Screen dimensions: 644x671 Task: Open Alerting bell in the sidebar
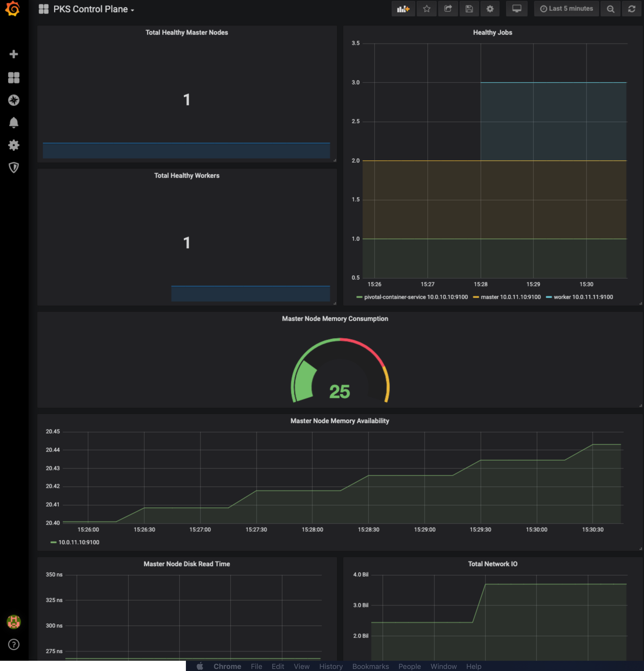[14, 123]
